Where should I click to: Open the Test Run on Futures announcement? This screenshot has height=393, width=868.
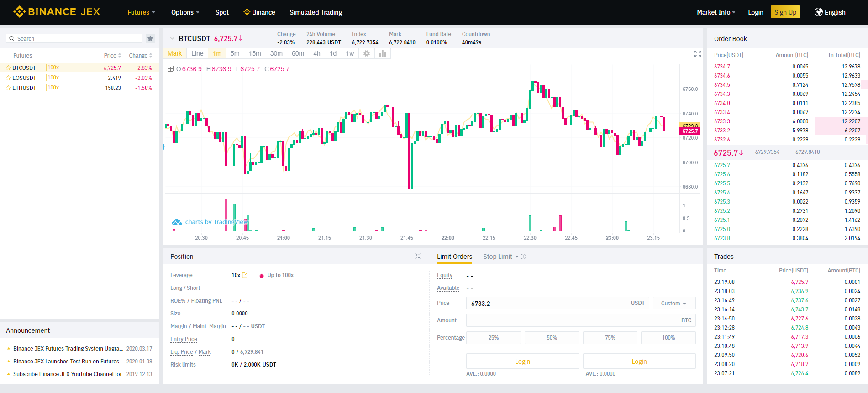point(68,362)
